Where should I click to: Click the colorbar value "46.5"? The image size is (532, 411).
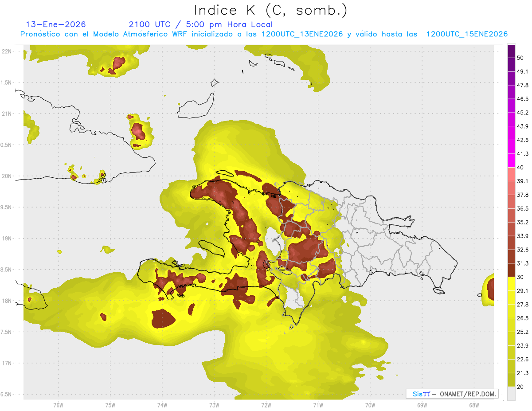pos(523,99)
